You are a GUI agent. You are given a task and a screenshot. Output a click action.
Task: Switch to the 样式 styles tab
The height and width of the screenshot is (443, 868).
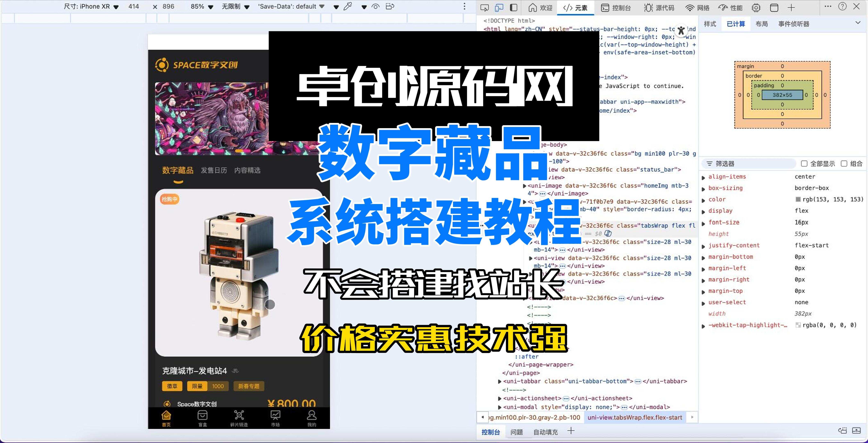pyautogui.click(x=710, y=24)
